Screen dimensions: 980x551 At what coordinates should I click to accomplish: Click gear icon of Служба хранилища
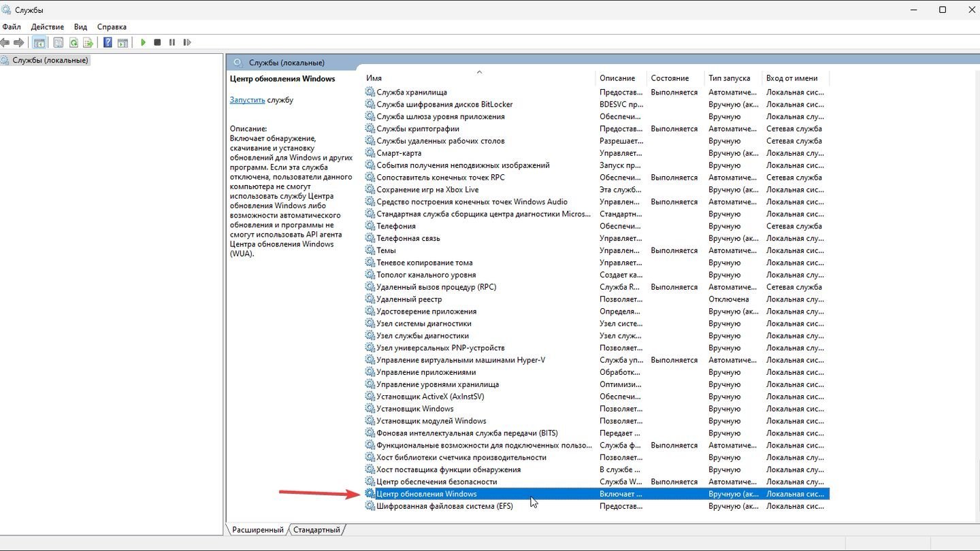370,92
